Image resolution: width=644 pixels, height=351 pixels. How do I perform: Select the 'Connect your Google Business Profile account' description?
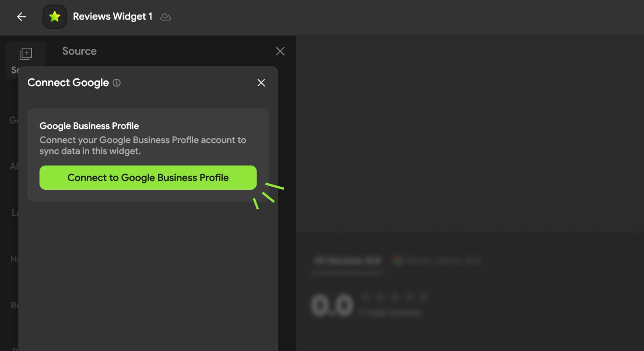[x=143, y=145]
